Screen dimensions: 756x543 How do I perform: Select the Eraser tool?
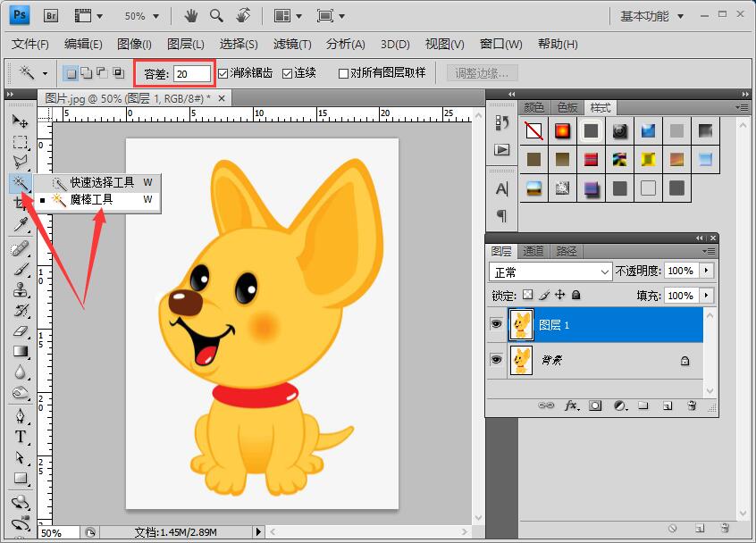coord(20,331)
